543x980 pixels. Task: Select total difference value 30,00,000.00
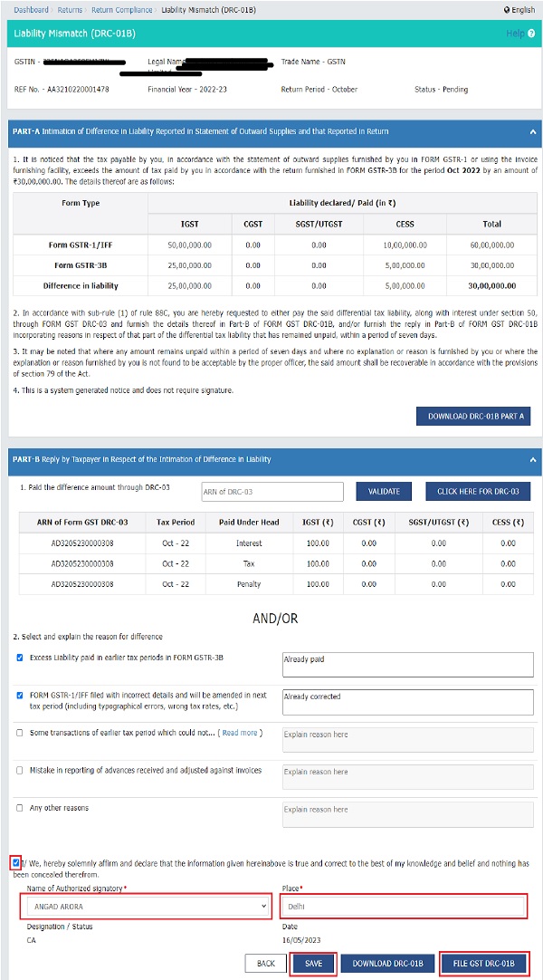(491, 286)
